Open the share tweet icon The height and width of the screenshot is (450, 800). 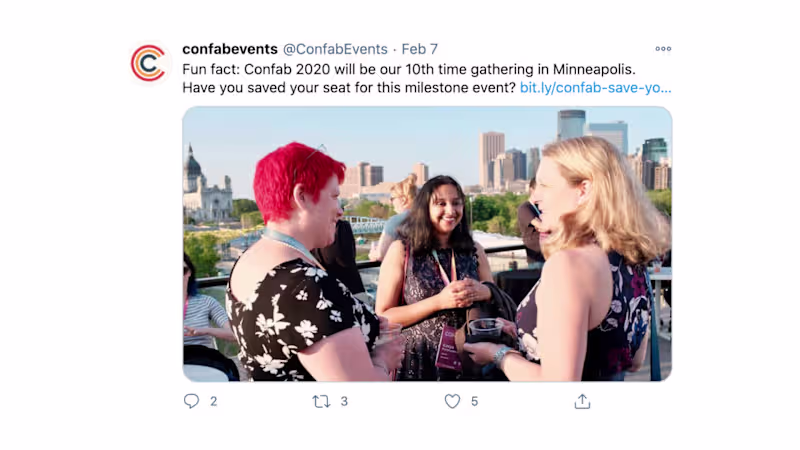582,401
